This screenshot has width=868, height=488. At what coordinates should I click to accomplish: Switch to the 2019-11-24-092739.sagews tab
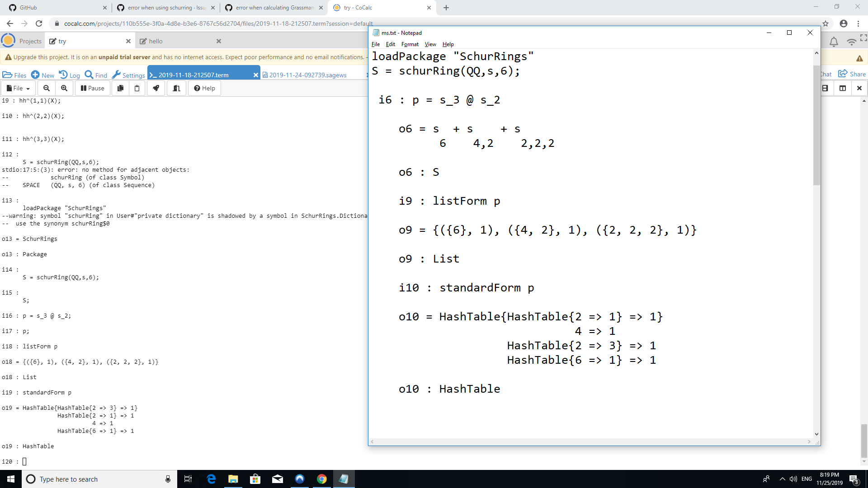307,75
